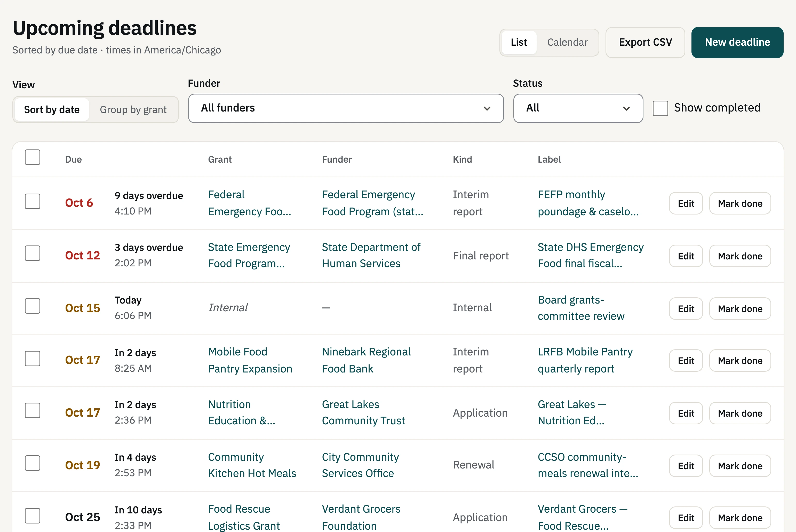This screenshot has width=796, height=532.
Task: Open the Ninebark Regional Food Bank funder link
Action: point(366,360)
